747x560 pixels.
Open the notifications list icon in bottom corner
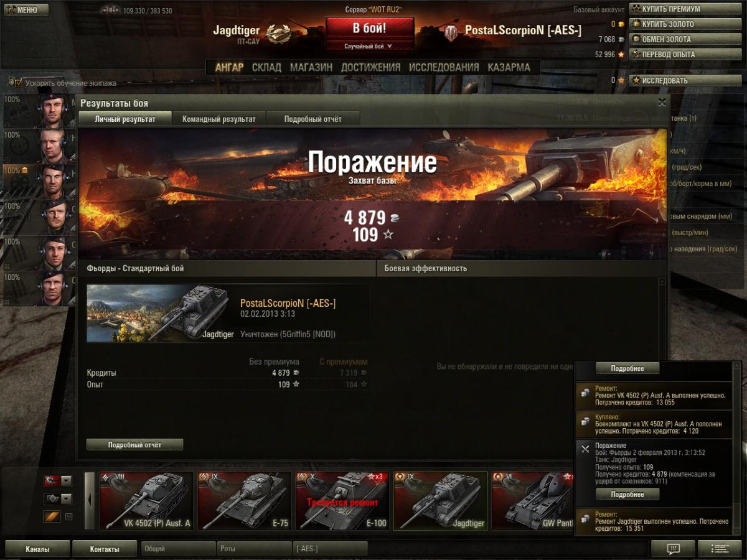tap(720, 549)
